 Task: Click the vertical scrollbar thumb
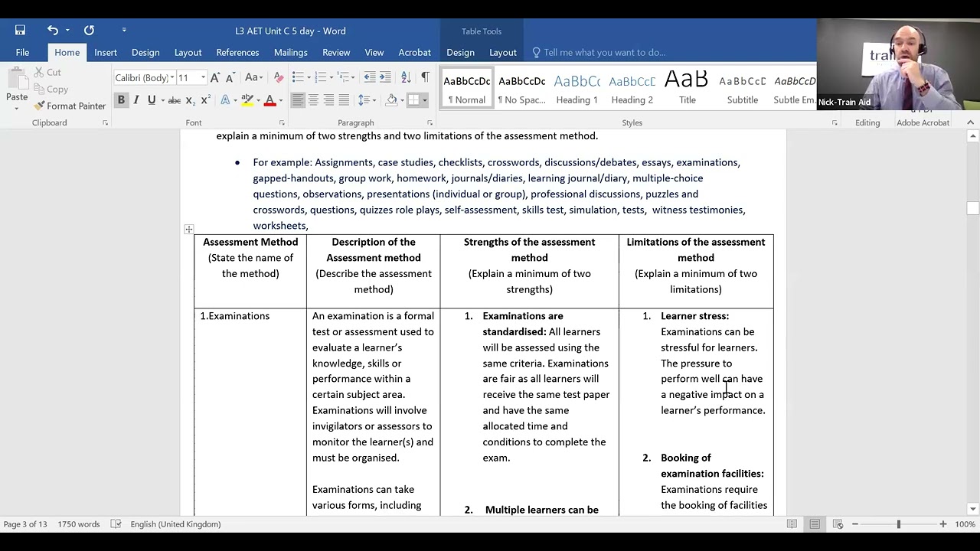coord(972,208)
